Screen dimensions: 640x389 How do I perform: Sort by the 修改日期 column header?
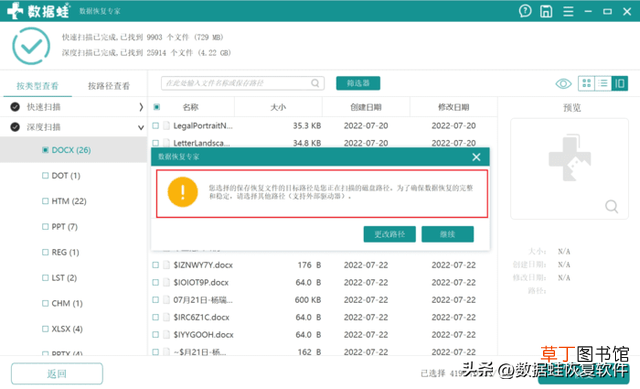453,107
